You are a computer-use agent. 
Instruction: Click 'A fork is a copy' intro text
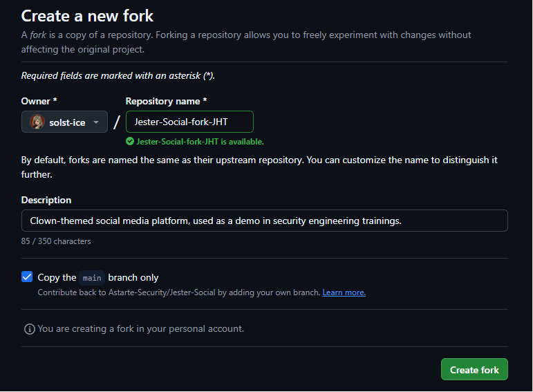click(246, 41)
